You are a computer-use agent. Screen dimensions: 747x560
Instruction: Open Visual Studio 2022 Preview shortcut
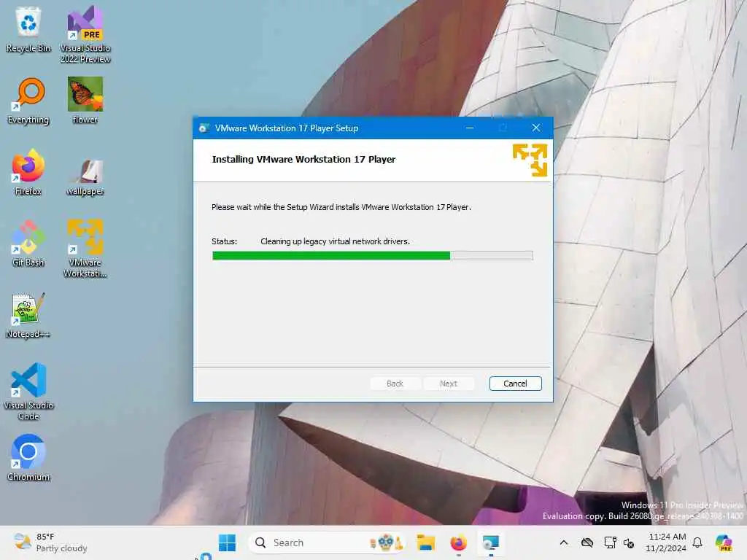coord(85,34)
